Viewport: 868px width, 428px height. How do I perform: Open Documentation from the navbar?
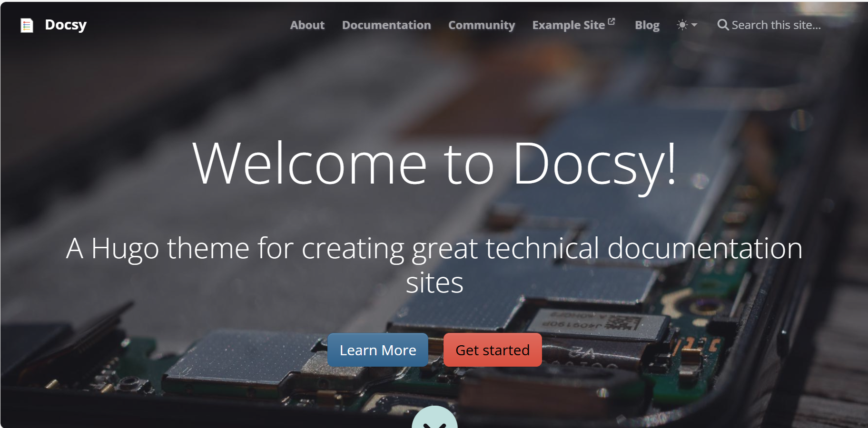386,25
